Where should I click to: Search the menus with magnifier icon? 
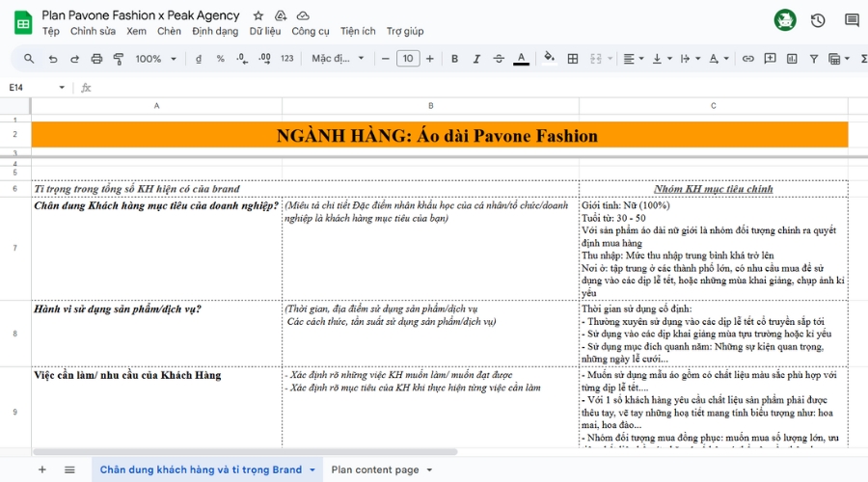[29, 58]
